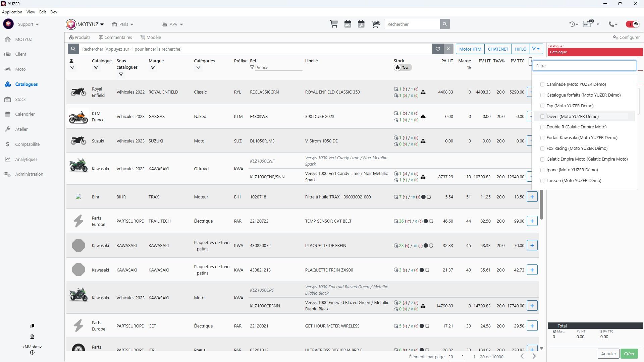Open the Stock sidebar item
This screenshot has height=362, width=644.
20,99
